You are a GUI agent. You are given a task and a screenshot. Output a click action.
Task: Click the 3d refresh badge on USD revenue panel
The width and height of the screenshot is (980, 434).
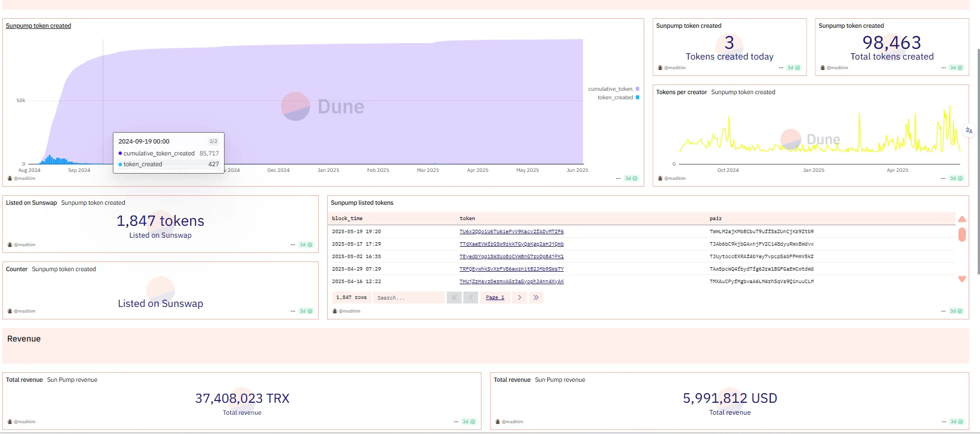tap(956, 422)
